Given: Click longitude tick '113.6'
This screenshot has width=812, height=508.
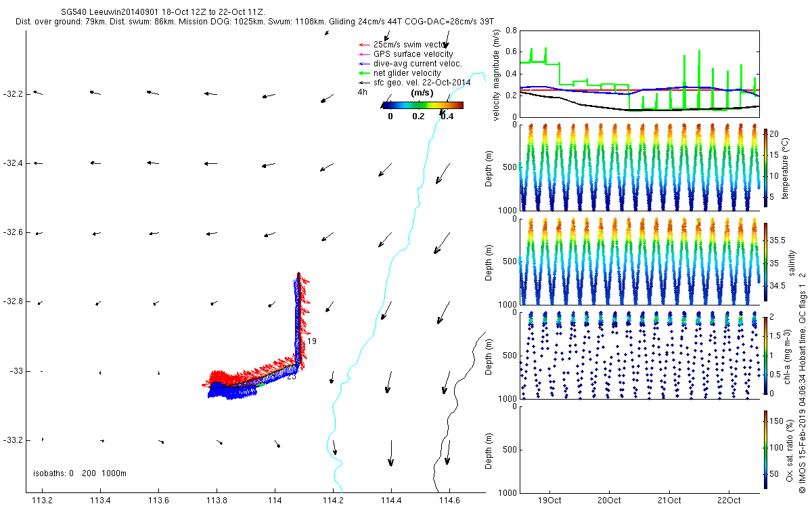Looking at the screenshot, I should [158, 501].
